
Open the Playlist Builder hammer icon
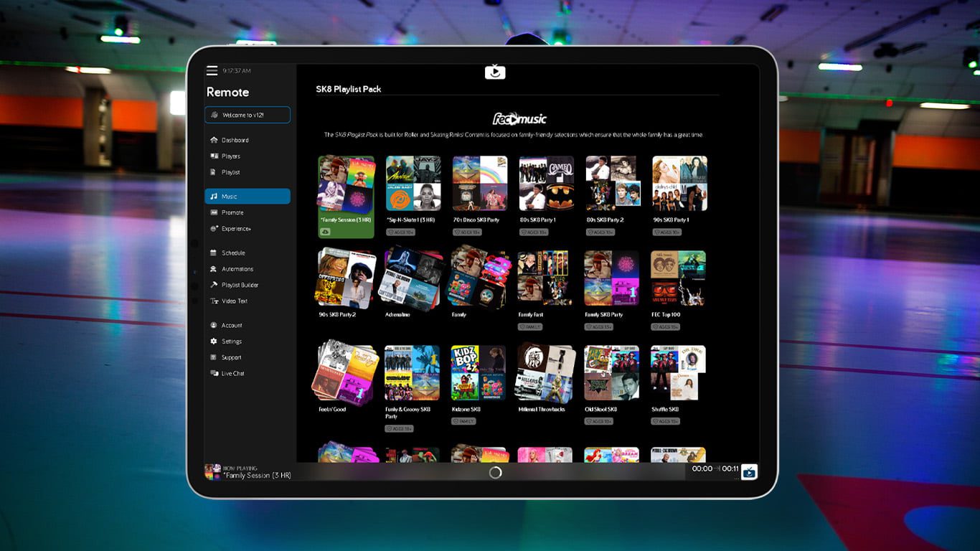(x=214, y=285)
